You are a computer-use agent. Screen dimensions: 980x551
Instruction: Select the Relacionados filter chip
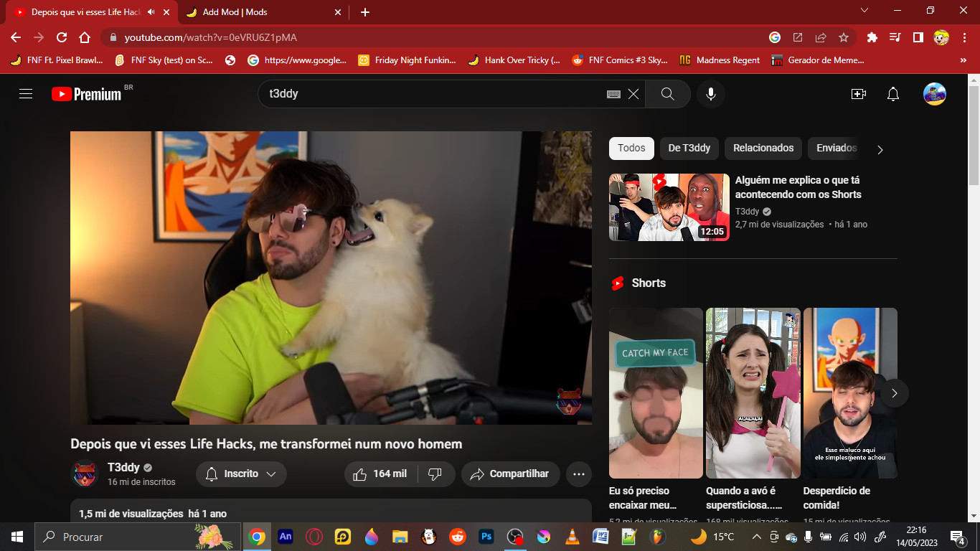763,149
